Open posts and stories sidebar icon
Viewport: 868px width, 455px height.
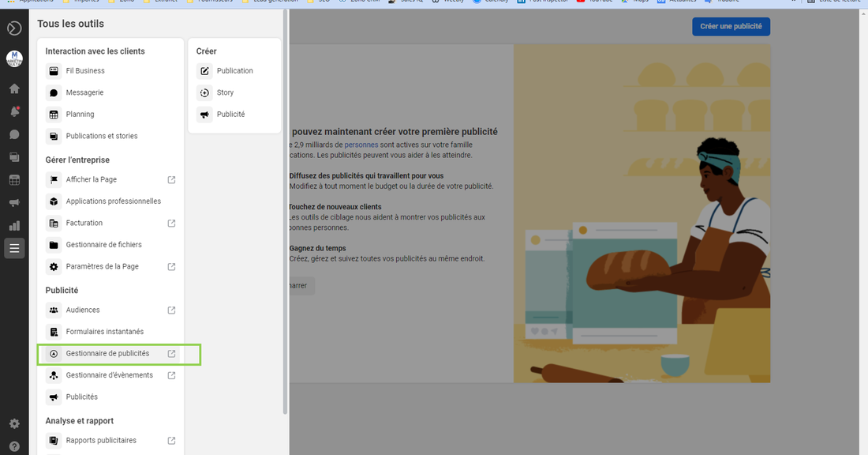coord(14,157)
